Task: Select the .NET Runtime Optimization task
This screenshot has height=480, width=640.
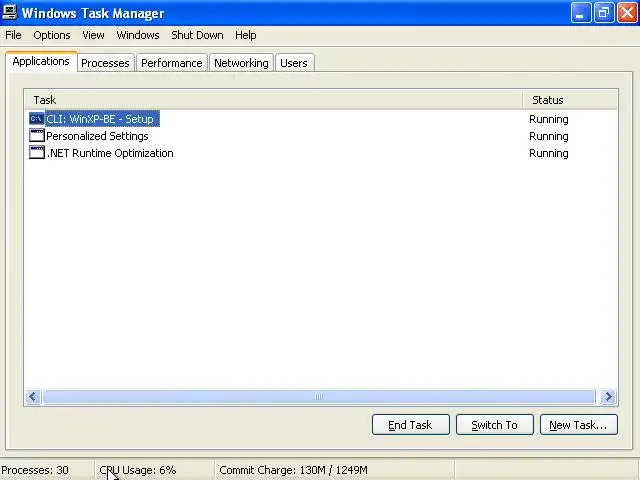Action: pos(110,153)
